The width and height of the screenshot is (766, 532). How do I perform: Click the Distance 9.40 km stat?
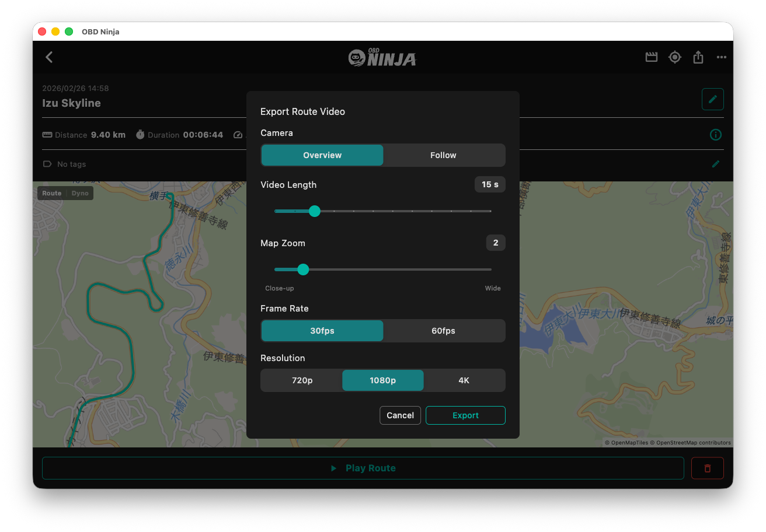[x=84, y=135]
